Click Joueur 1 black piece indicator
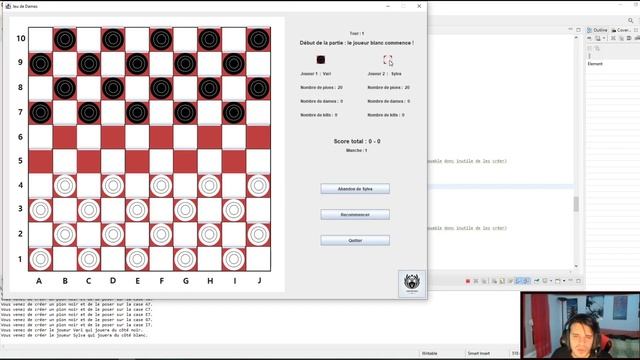640x360 pixels. click(x=321, y=60)
